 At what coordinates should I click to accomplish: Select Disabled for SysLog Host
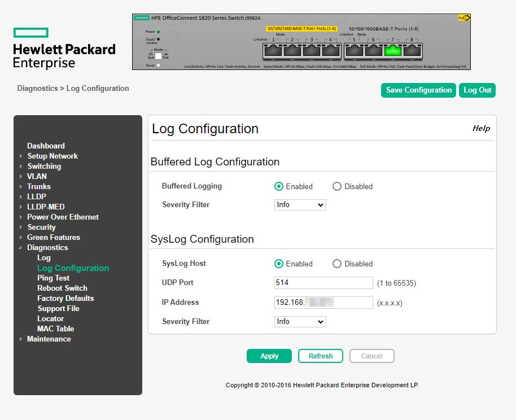(336, 264)
